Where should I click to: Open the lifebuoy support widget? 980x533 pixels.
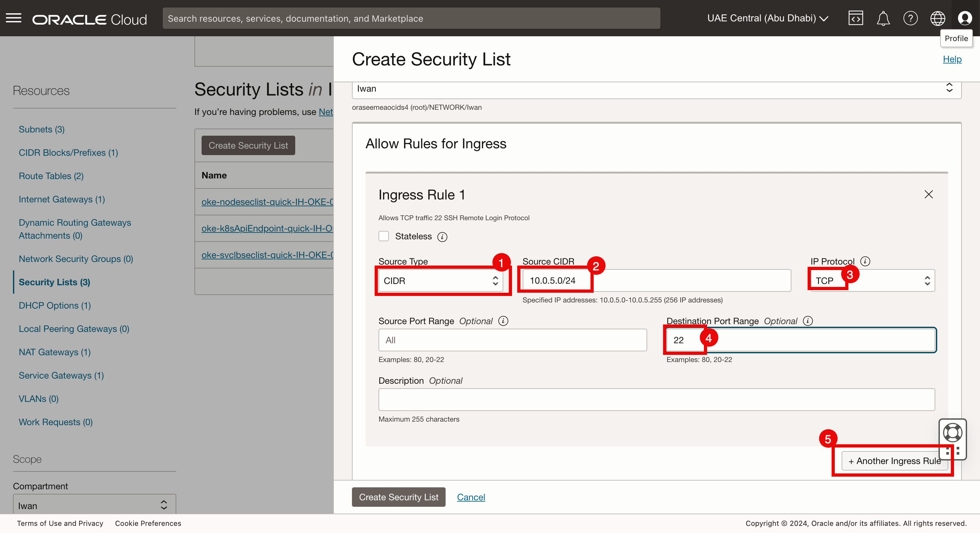(x=952, y=432)
